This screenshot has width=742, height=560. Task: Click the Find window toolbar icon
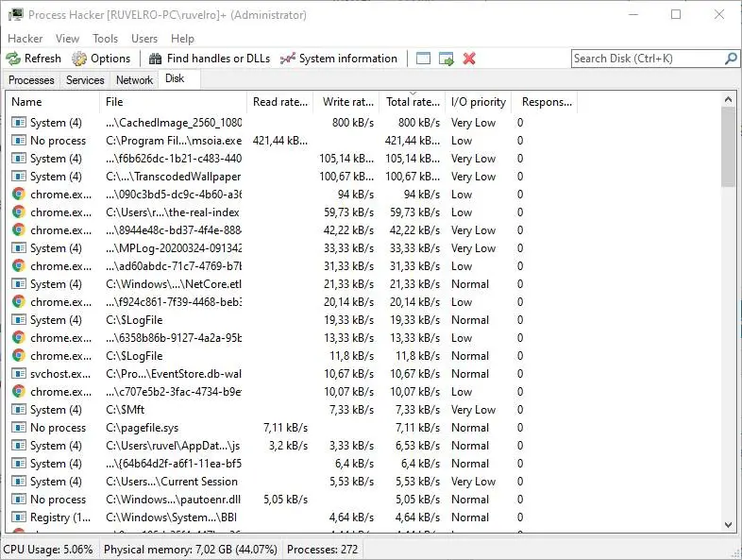point(423,59)
